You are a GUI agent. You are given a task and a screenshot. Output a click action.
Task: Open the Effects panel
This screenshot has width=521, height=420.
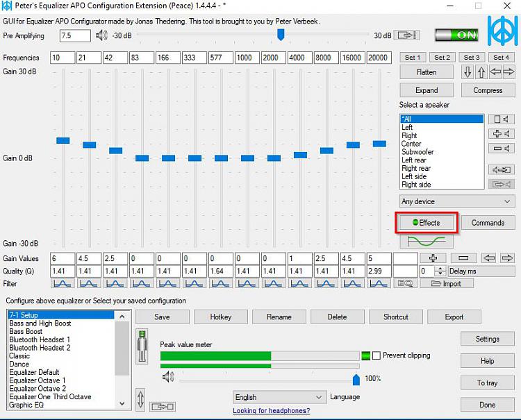(427, 223)
